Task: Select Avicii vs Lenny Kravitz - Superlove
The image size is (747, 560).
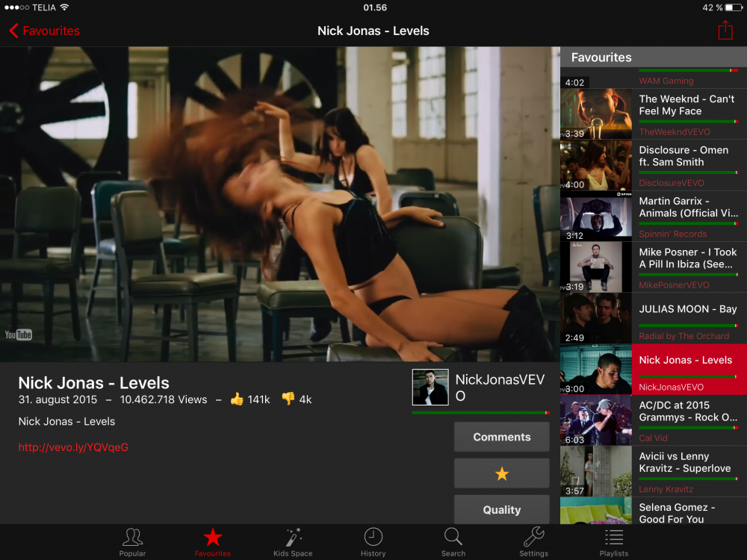Action: click(x=654, y=471)
